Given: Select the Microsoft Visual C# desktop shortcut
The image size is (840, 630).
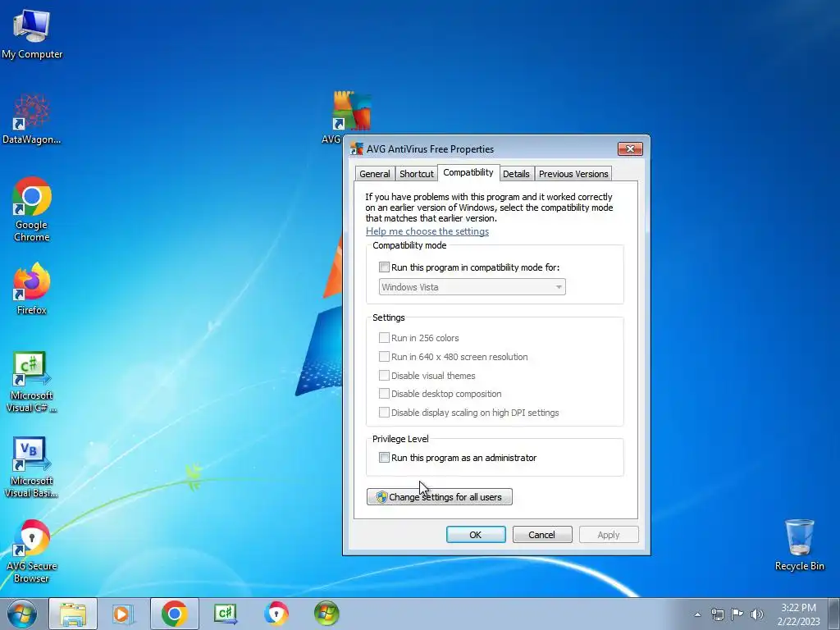Looking at the screenshot, I should click(x=32, y=382).
